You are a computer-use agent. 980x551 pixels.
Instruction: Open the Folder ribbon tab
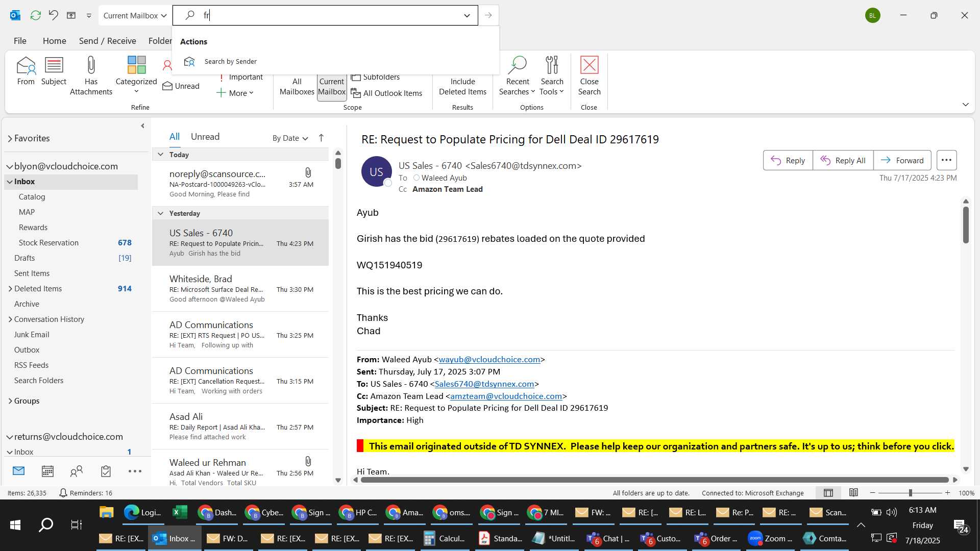pyautogui.click(x=160, y=41)
